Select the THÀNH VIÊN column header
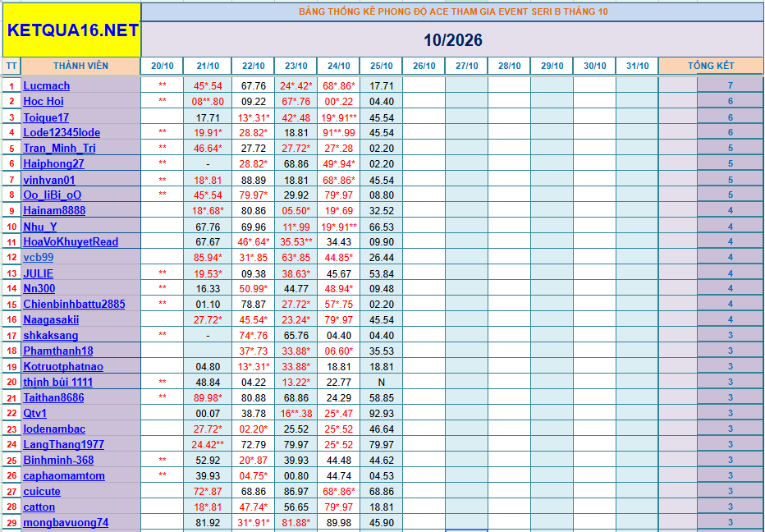The image size is (765, 532). click(x=80, y=66)
